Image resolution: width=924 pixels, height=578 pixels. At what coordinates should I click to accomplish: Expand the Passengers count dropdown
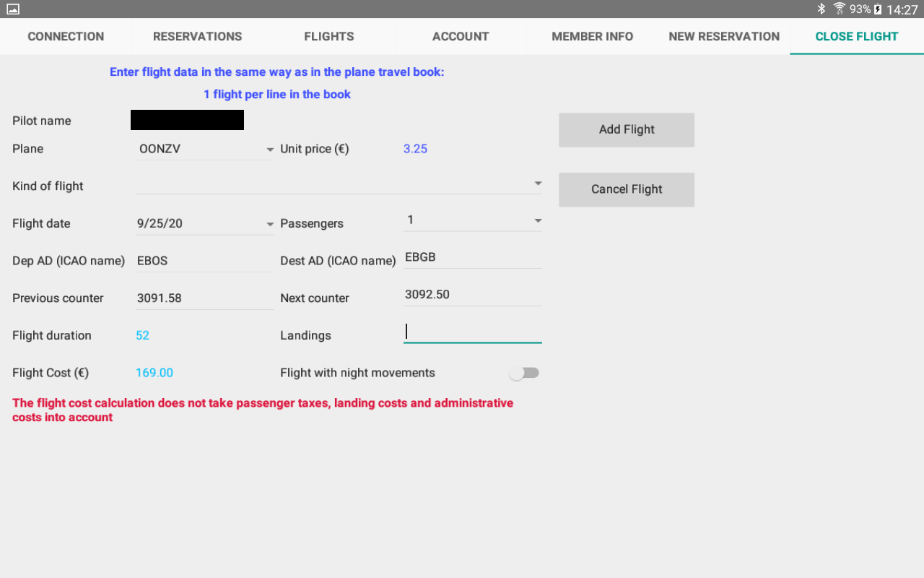[473, 220]
